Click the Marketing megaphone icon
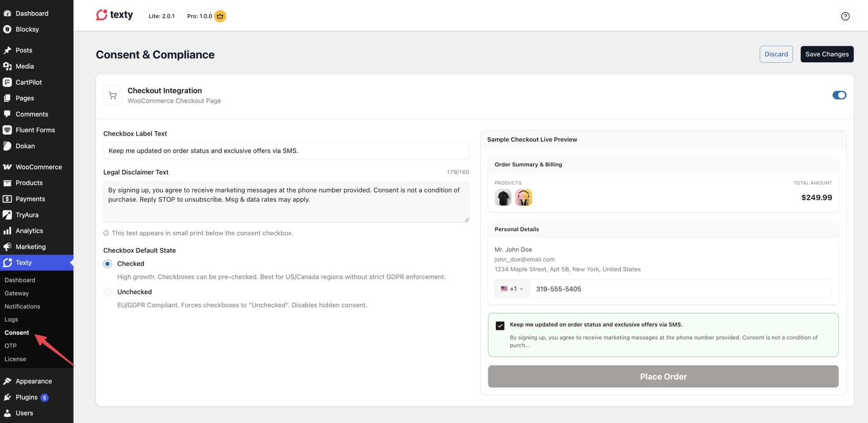The height and width of the screenshot is (423, 868). tap(7, 247)
